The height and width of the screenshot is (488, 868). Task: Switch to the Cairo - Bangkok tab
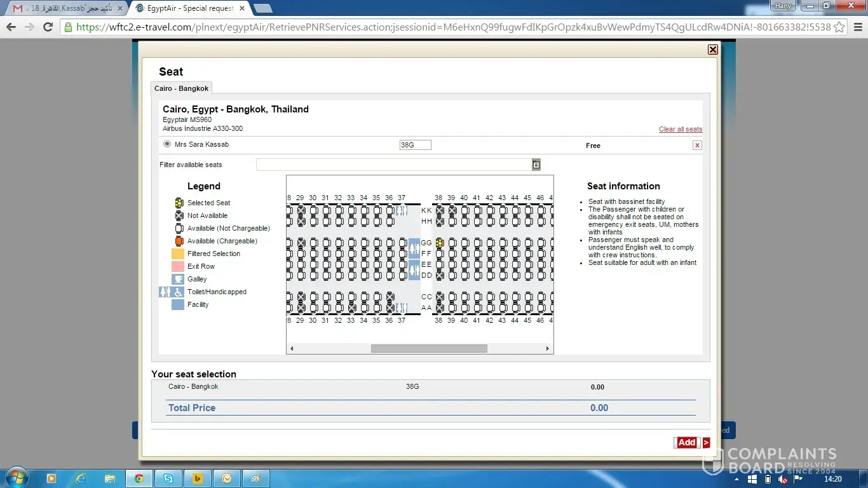[181, 88]
